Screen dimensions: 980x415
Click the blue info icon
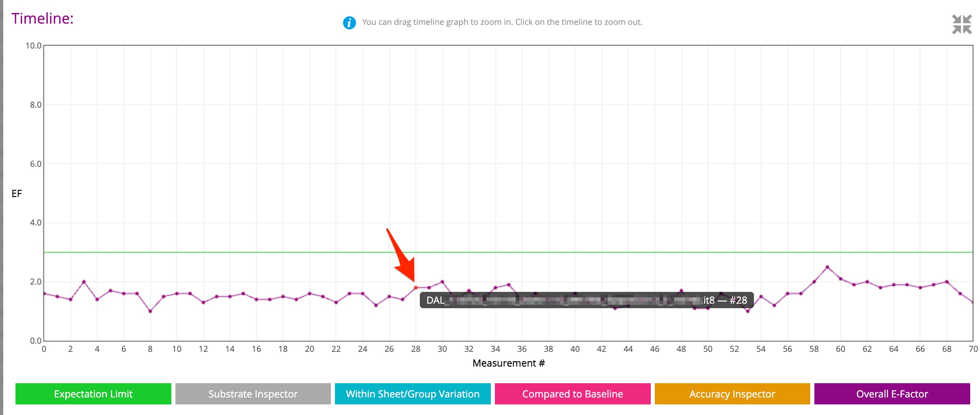pos(349,22)
